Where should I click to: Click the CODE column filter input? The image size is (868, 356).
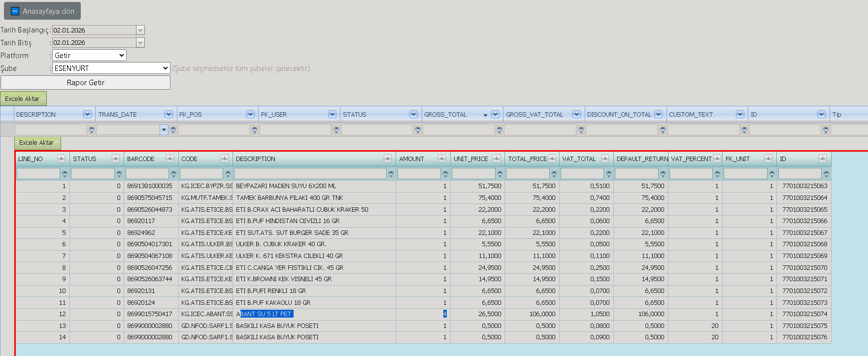point(201,174)
